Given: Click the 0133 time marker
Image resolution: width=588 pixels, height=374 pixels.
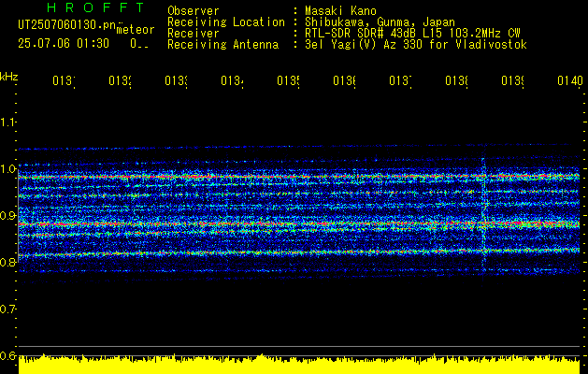Looking at the screenshot, I should pos(177,80).
